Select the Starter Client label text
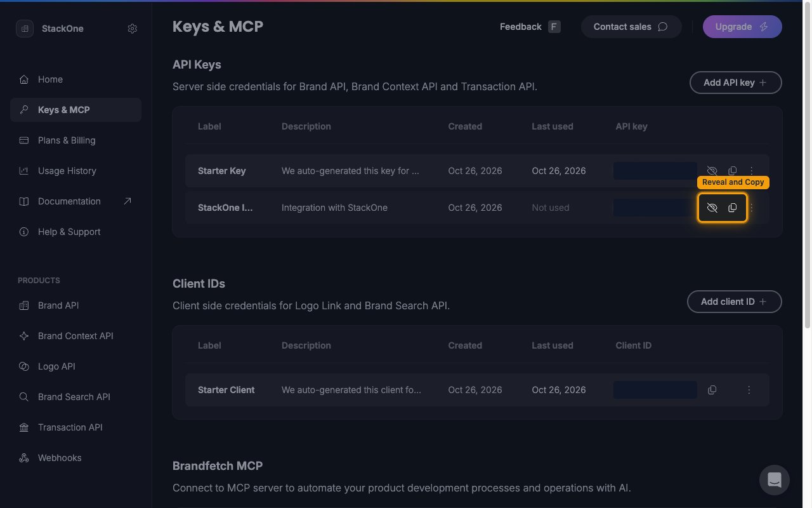 [x=226, y=390]
